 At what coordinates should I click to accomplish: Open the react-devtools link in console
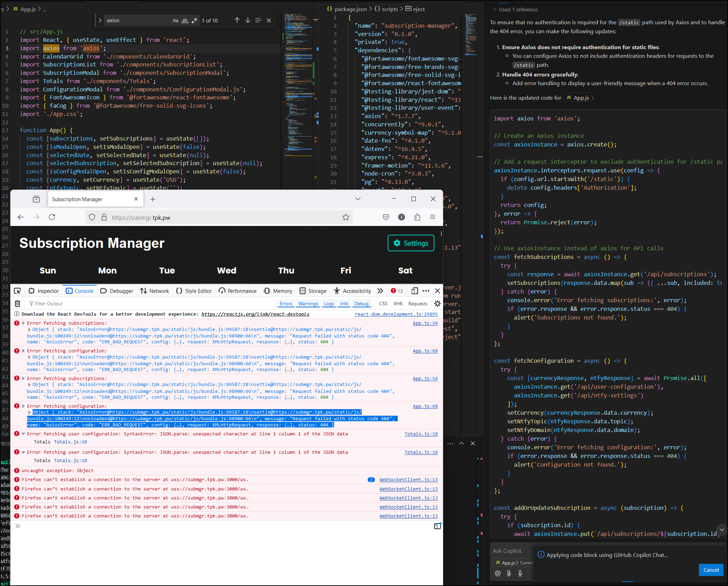pyautogui.click(x=255, y=314)
